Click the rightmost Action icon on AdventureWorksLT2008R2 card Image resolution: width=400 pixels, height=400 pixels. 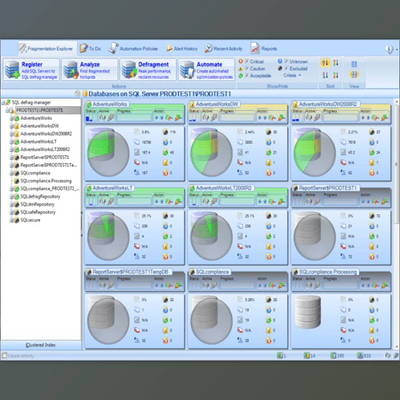282,201
